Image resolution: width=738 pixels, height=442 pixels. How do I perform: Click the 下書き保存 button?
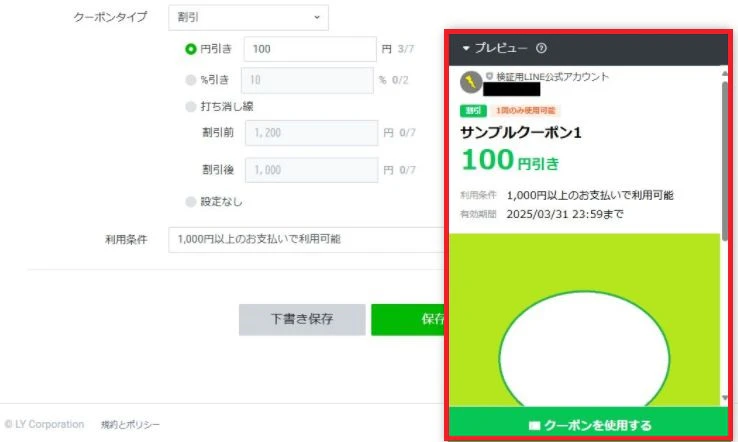click(x=302, y=319)
